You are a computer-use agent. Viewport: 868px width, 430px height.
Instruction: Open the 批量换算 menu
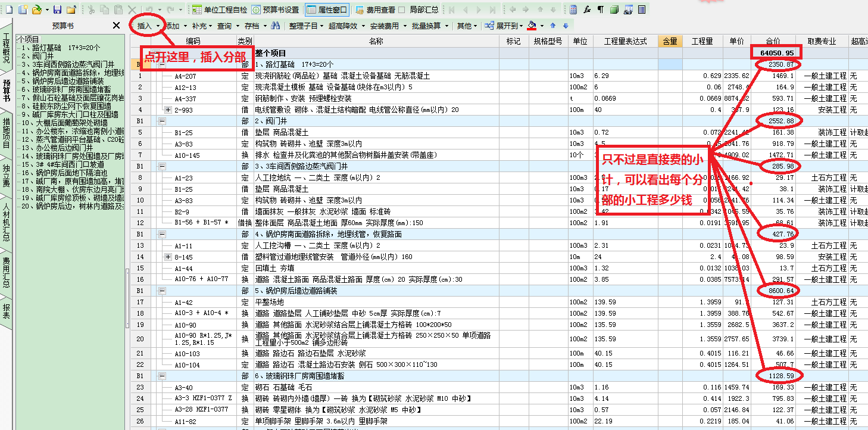(x=429, y=26)
